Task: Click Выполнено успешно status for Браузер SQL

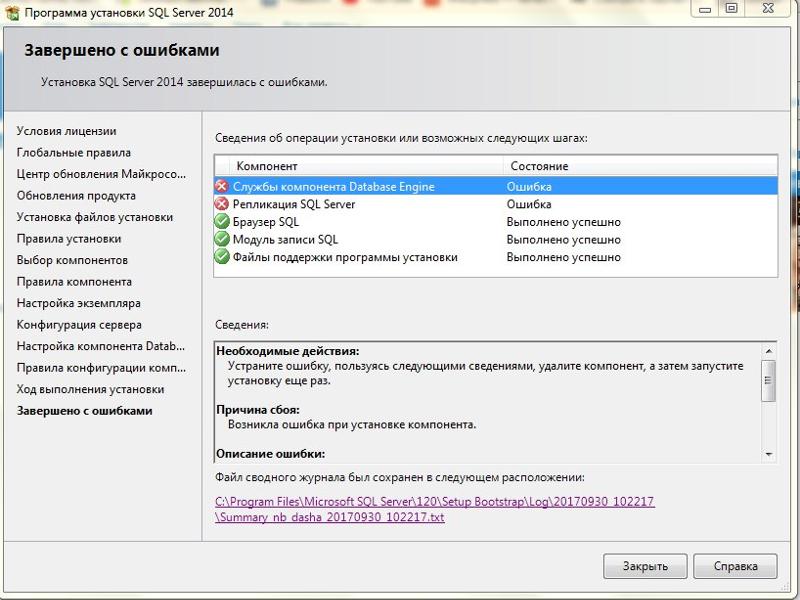Action: pos(563,222)
